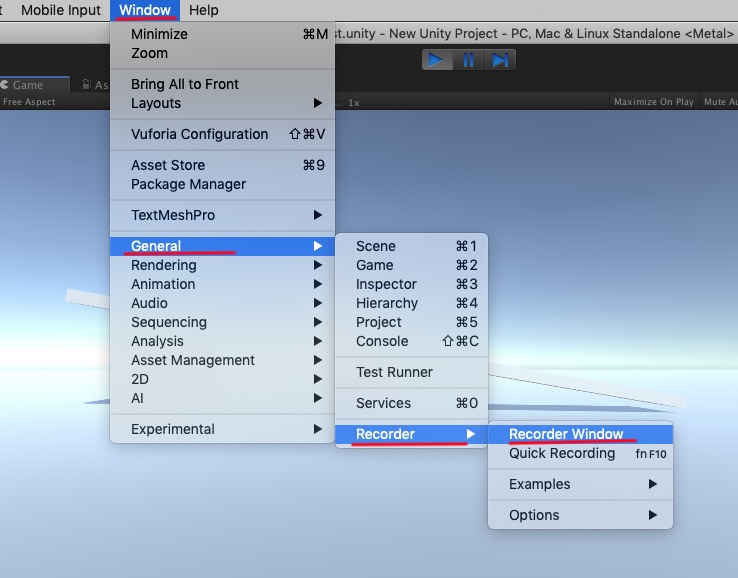Expand the 2D submenu
This screenshot has width=738, height=578.
click(222, 379)
